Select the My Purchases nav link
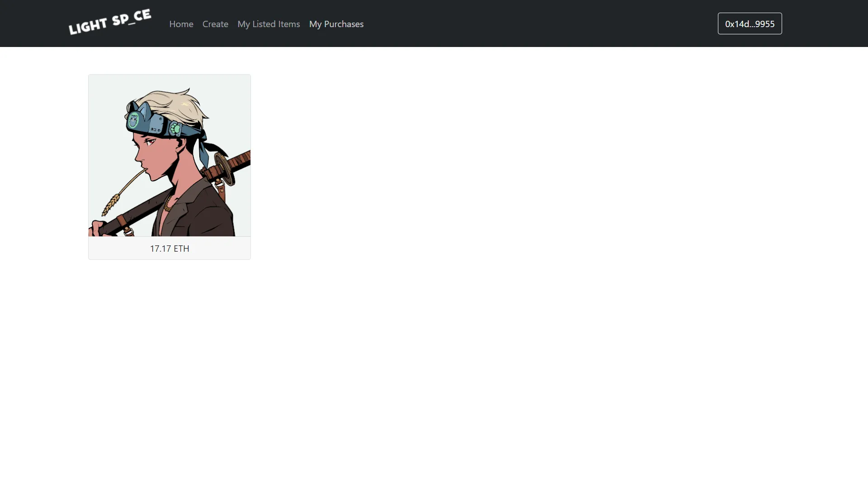This screenshot has width=868, height=488. click(x=336, y=24)
